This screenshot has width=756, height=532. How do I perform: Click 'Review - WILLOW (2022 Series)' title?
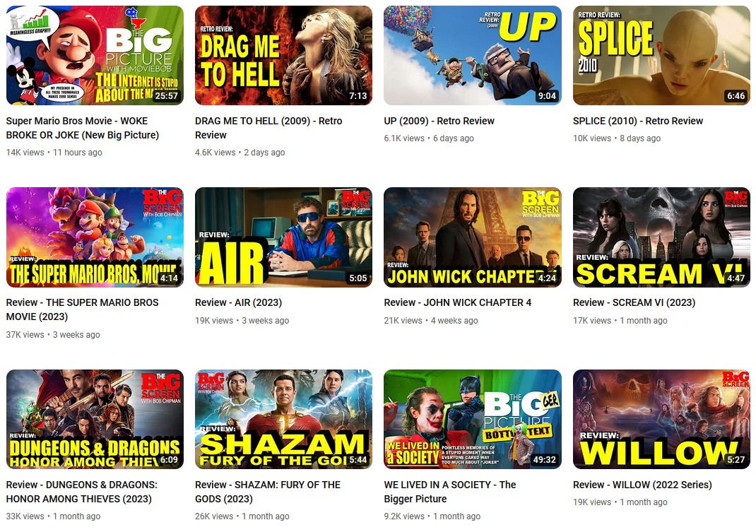(642, 485)
